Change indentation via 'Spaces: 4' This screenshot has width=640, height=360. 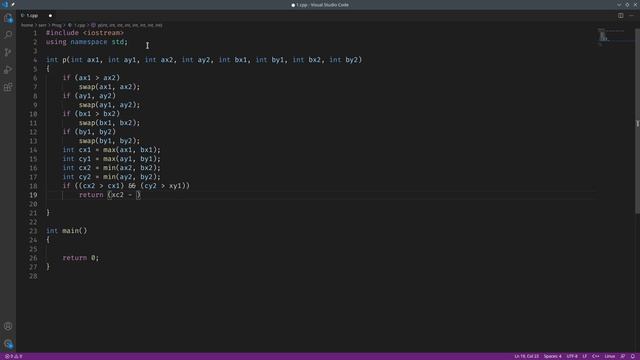coord(552,356)
